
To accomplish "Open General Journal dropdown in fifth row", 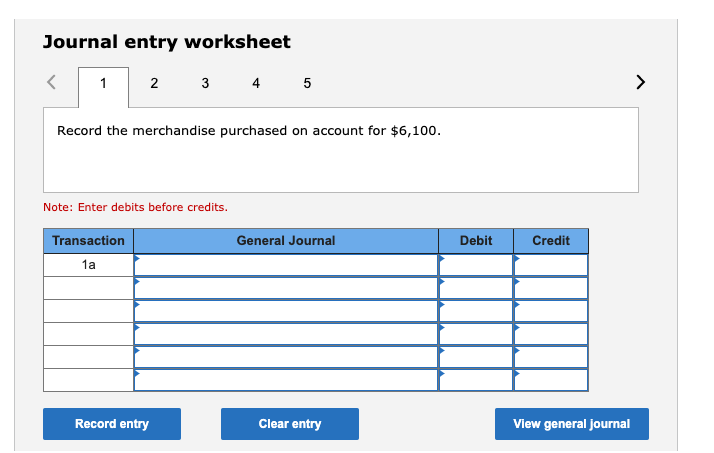I will (286, 357).
